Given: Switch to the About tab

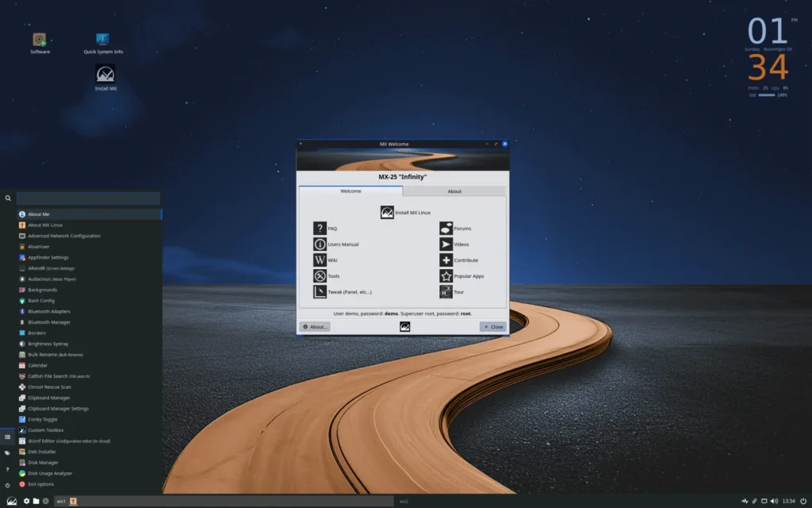Looking at the screenshot, I should [x=454, y=190].
